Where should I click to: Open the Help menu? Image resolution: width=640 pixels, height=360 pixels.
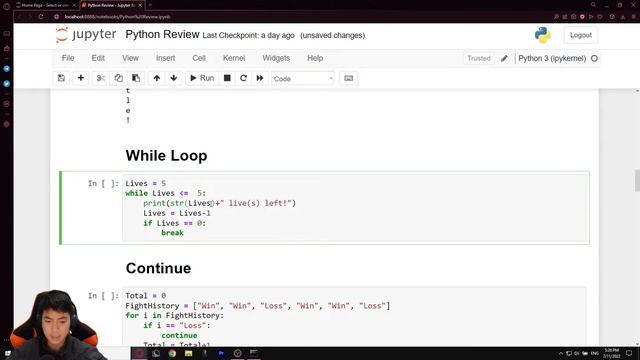click(315, 58)
